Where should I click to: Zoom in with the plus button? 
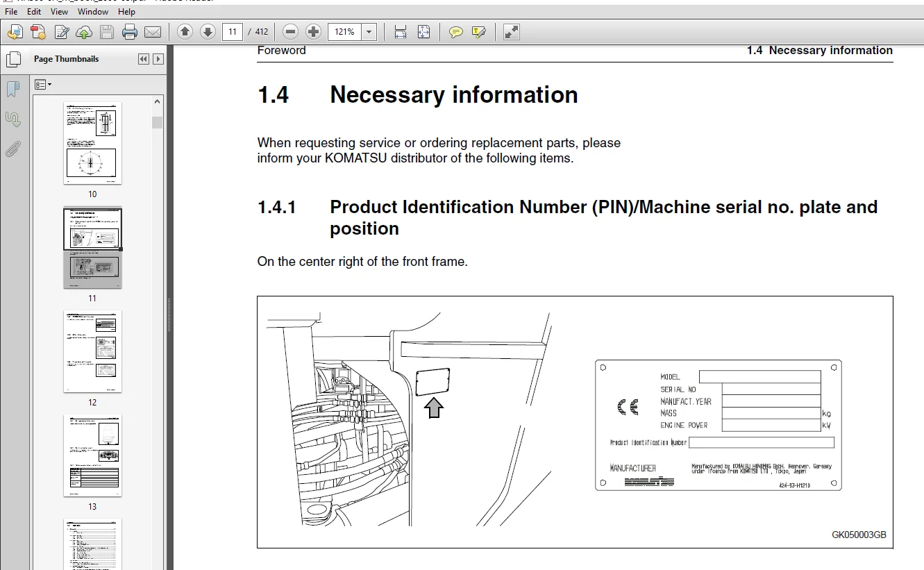[313, 32]
